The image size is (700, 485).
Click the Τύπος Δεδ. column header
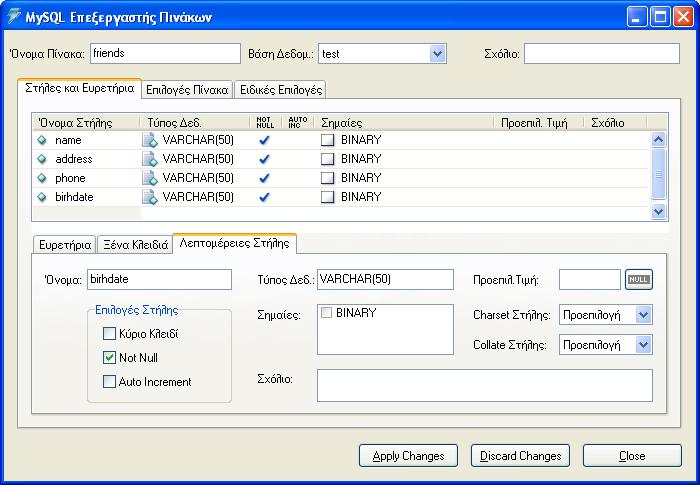(195, 122)
